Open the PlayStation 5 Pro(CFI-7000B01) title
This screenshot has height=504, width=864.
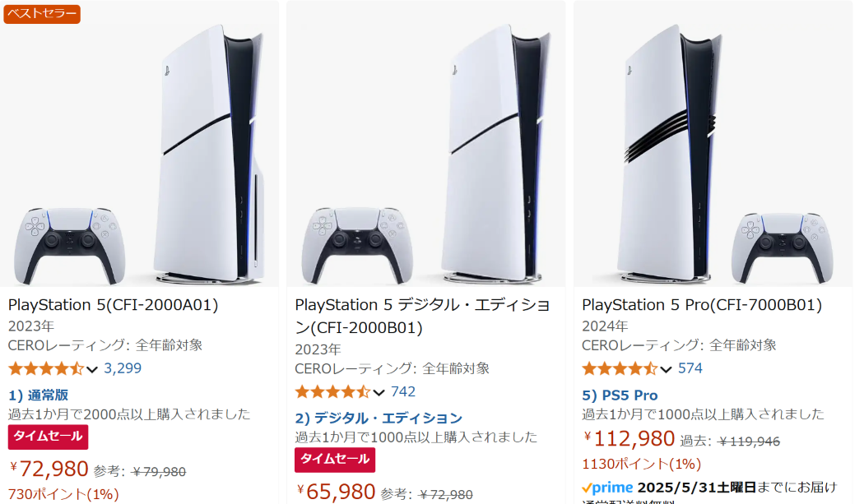pos(701,304)
